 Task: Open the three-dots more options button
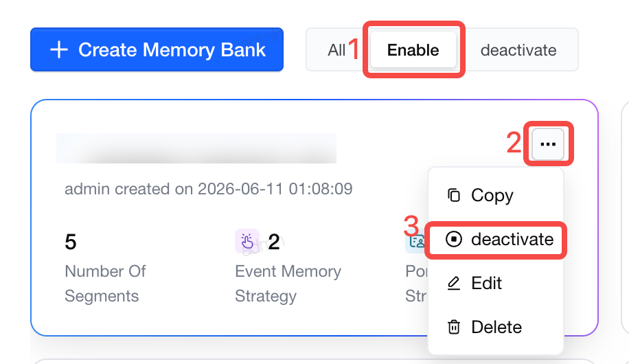point(548,144)
